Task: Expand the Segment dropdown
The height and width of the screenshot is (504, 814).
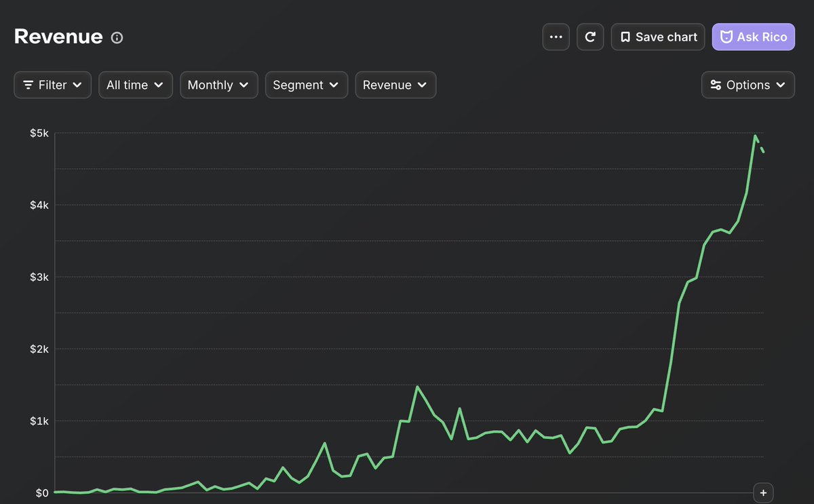Action: point(307,85)
